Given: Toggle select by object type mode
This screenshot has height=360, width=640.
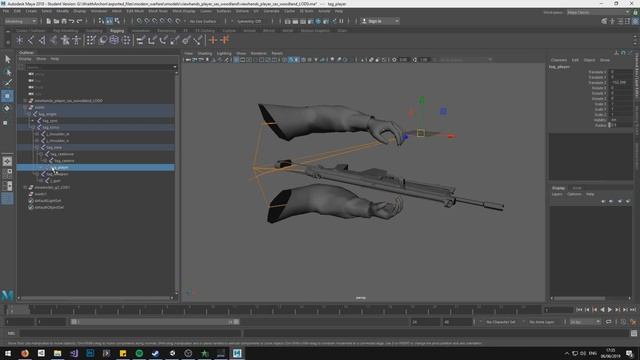Looking at the screenshot, I should click(x=109, y=21).
